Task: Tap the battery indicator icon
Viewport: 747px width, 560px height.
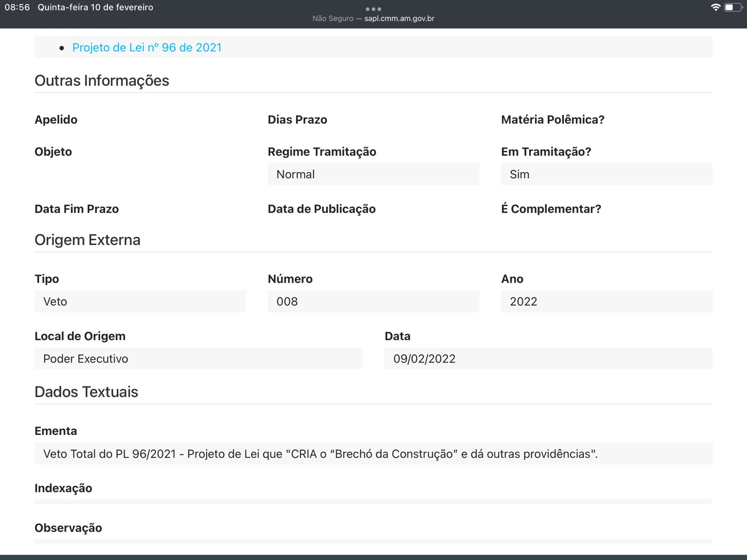Action: pyautogui.click(x=733, y=7)
